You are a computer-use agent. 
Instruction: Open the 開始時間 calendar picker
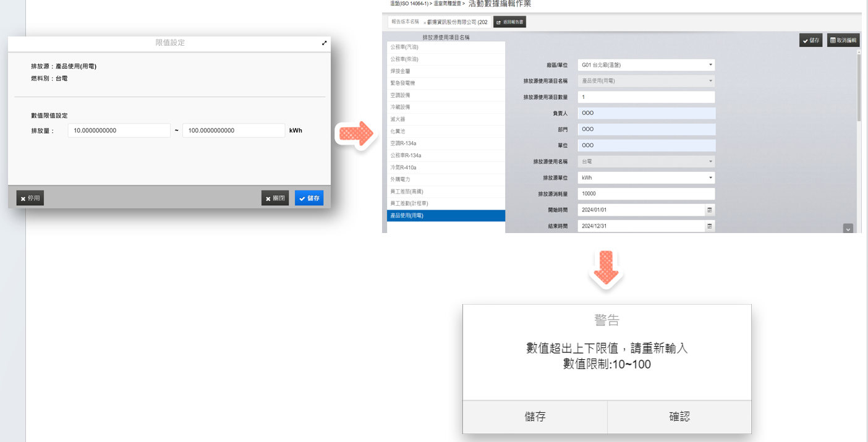[x=710, y=210]
